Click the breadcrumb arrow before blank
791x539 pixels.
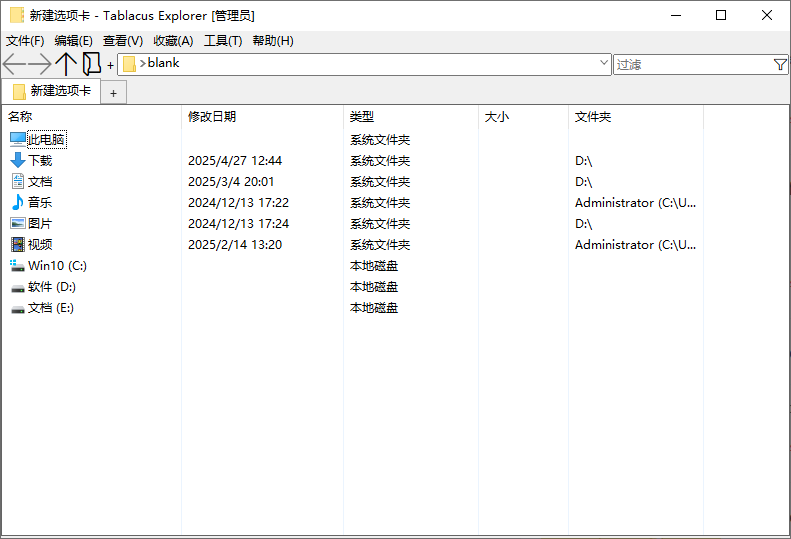(x=143, y=64)
